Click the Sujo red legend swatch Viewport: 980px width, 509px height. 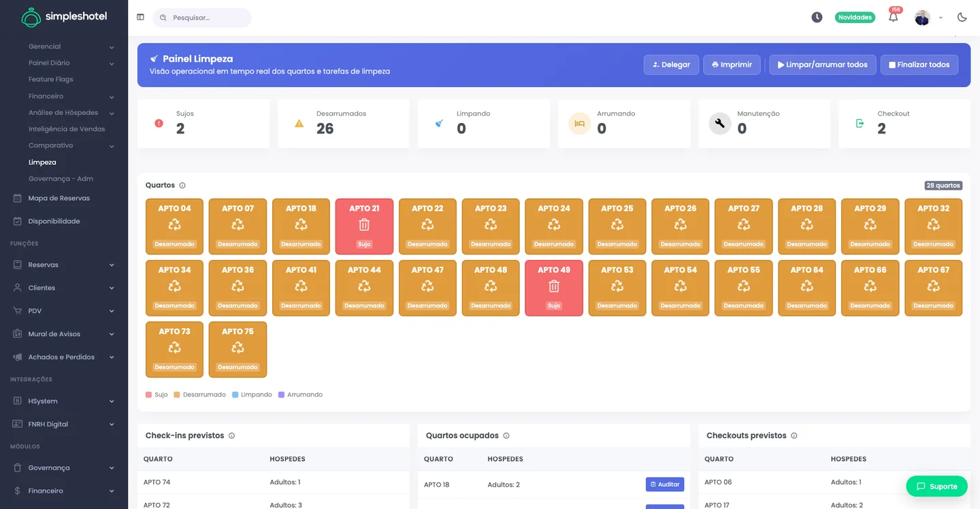point(149,395)
